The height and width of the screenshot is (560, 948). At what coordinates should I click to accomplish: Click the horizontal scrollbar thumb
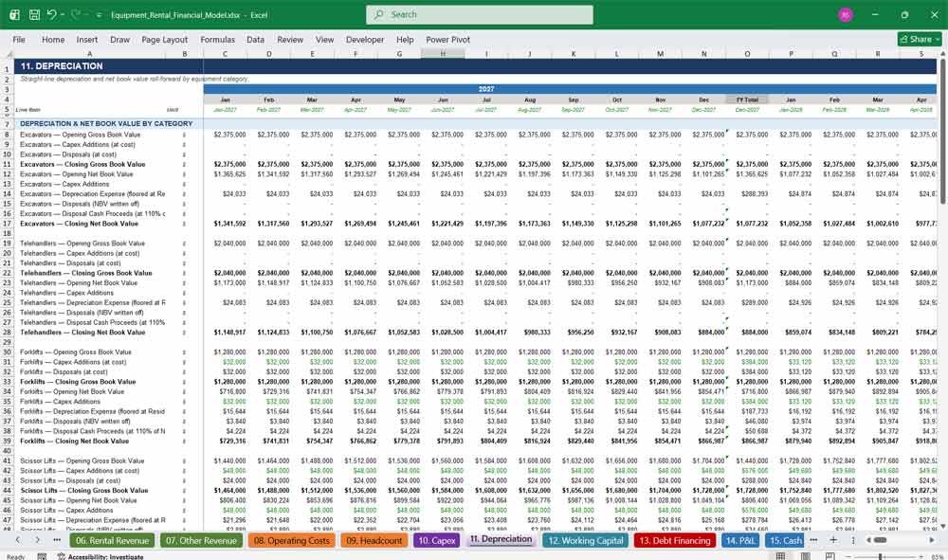[x=881, y=540]
